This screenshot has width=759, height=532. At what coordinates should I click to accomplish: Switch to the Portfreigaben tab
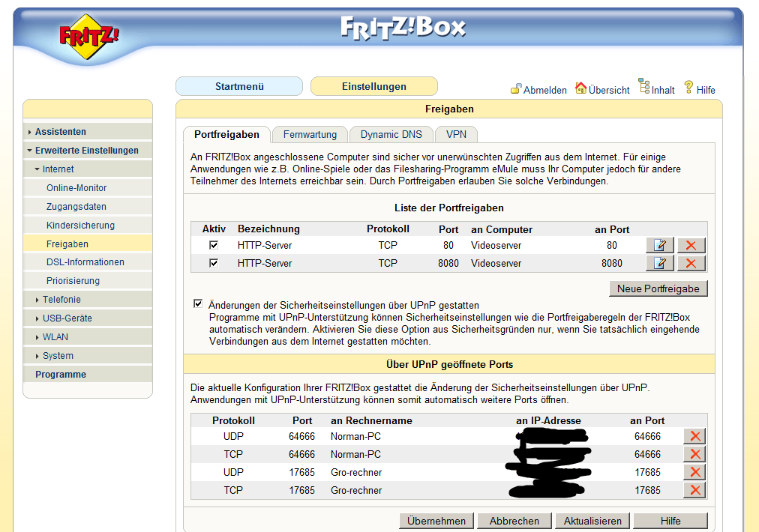pos(226,134)
